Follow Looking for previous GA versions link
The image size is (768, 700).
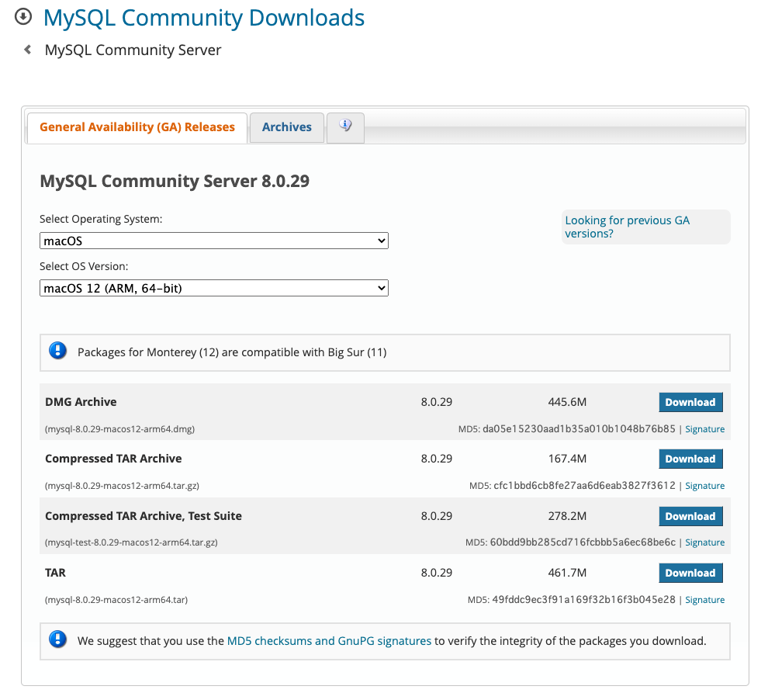[x=627, y=227]
